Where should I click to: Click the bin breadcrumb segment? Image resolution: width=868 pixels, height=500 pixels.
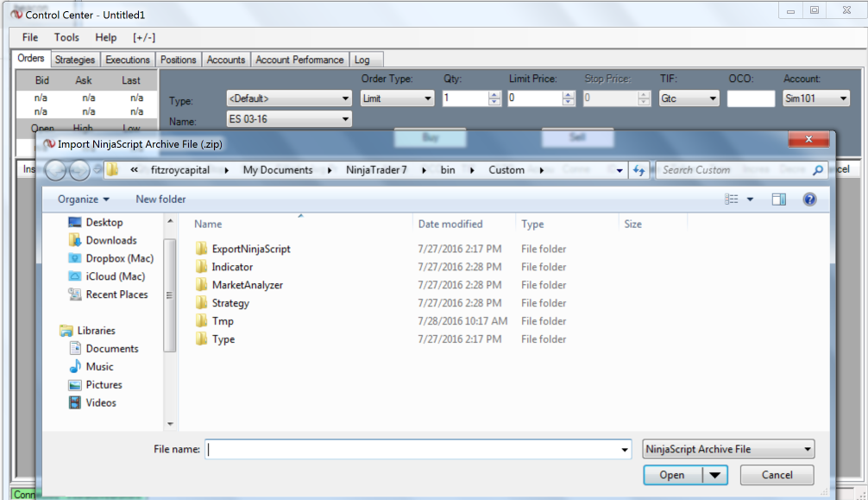448,170
